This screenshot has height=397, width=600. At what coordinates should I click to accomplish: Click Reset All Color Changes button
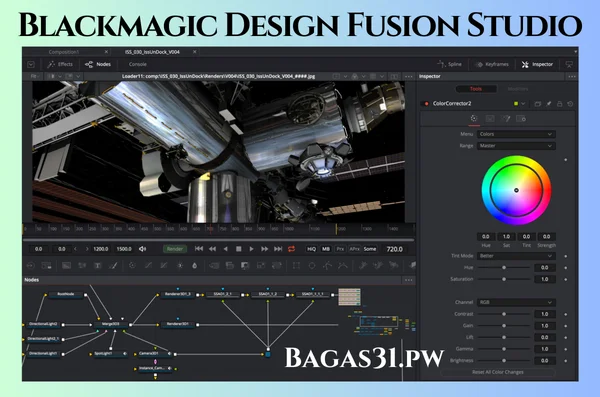click(497, 372)
